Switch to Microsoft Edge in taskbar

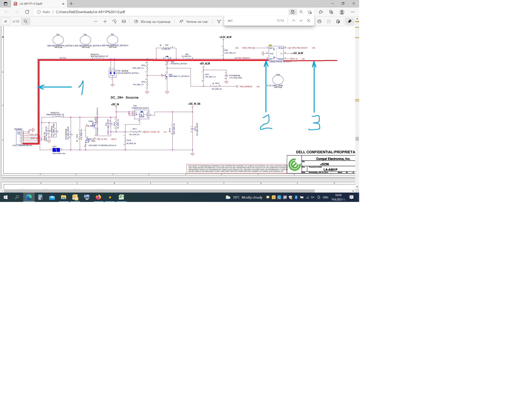[29, 197]
